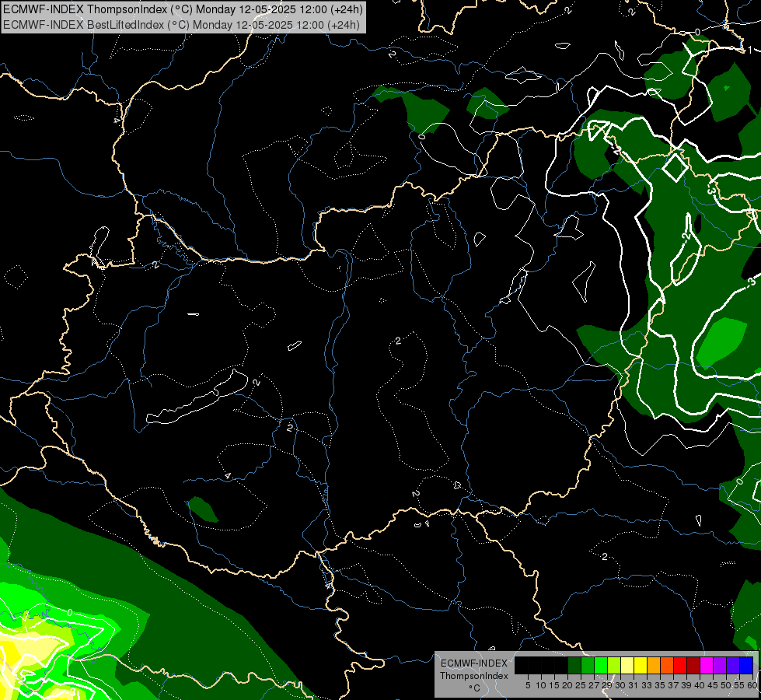Select the dark green 20–25 legend swatch
761x700 pixels.
(x=574, y=665)
